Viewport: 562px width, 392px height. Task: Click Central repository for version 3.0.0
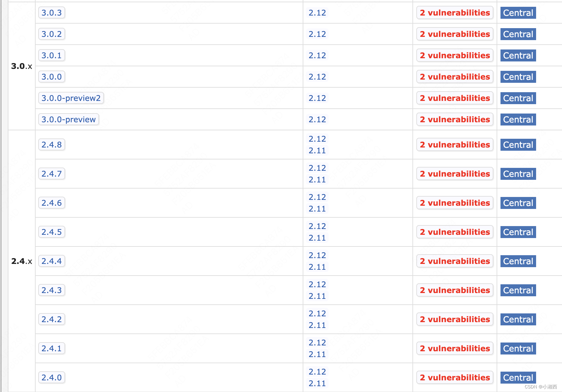click(518, 77)
